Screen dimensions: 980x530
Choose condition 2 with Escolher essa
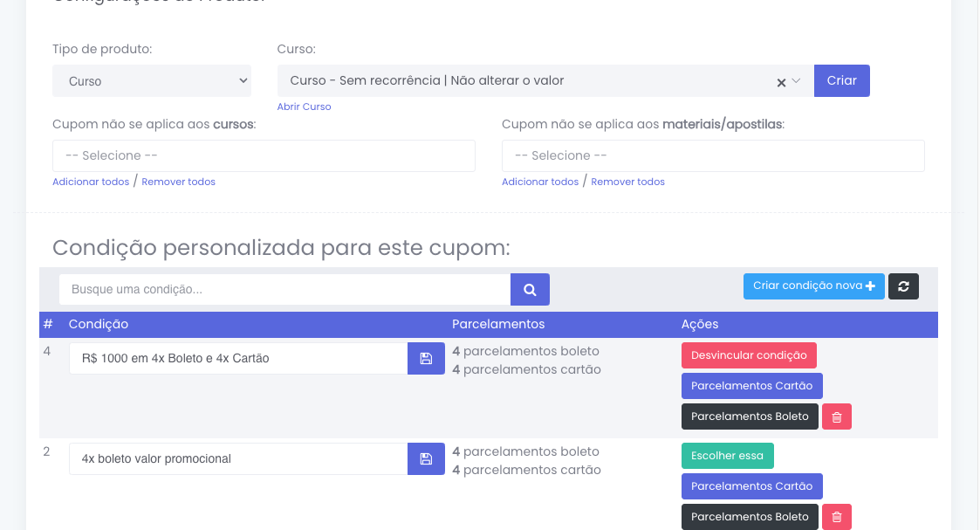[727, 456]
